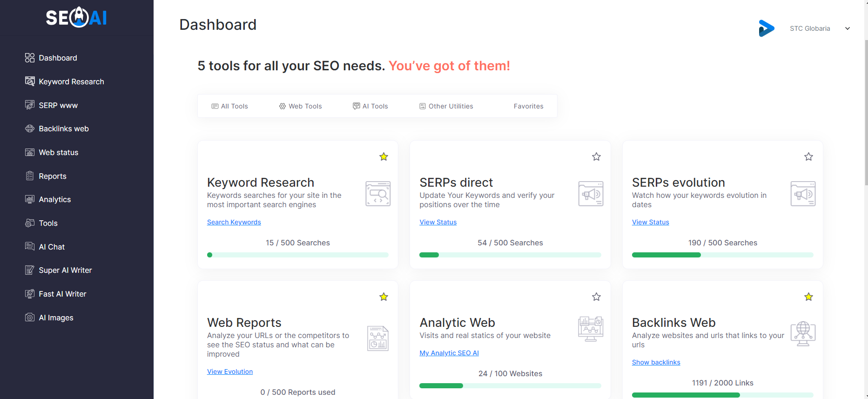Select the Super AI Writer sidebar icon
868x399 pixels.
tap(30, 270)
